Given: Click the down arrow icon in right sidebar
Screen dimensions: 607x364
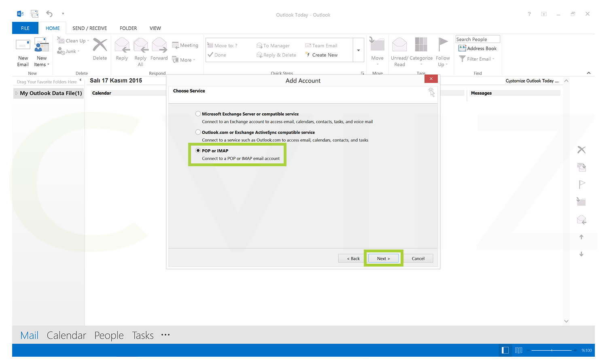Looking at the screenshot, I should [582, 254].
